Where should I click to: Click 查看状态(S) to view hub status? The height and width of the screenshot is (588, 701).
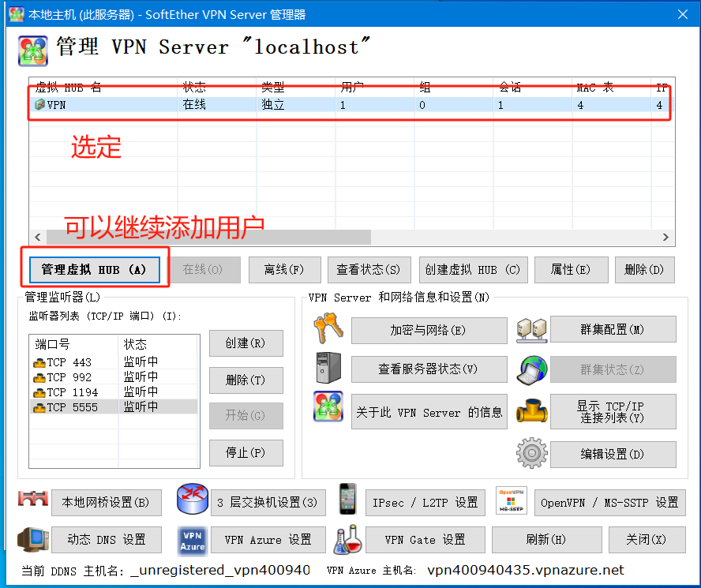point(369,270)
